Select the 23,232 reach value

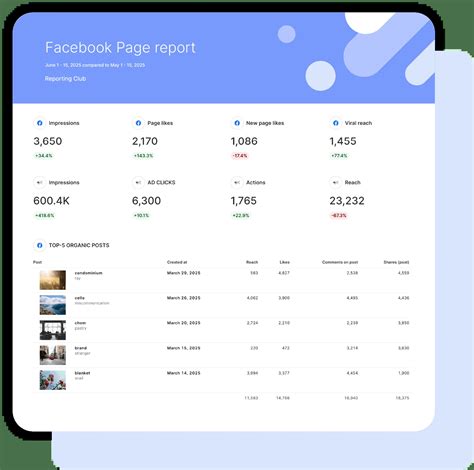(347, 201)
